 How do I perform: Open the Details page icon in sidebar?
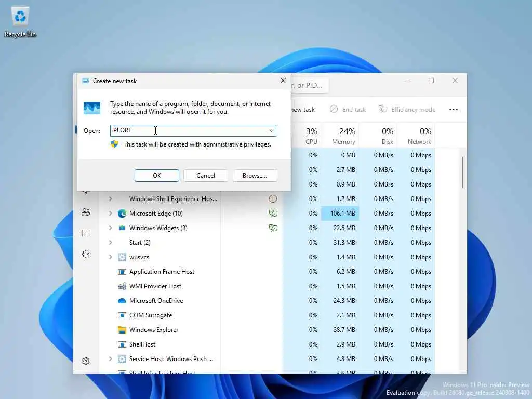pos(86,233)
